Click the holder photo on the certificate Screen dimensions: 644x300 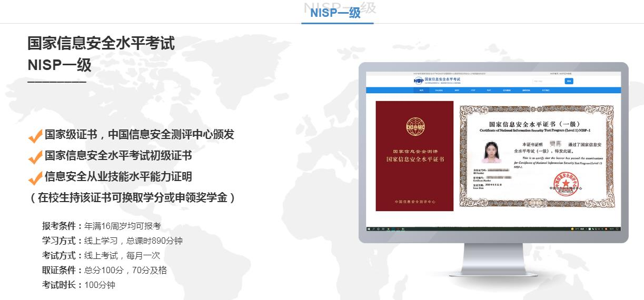493,152
